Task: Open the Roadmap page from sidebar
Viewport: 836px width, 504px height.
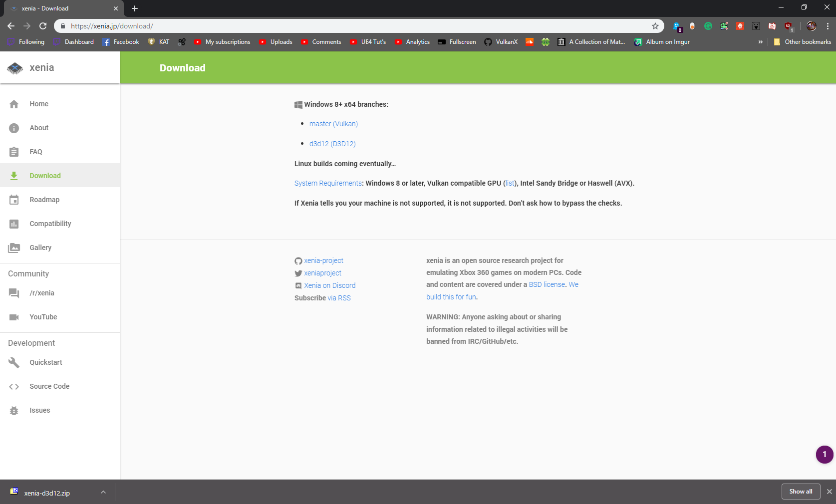Action: click(60, 200)
